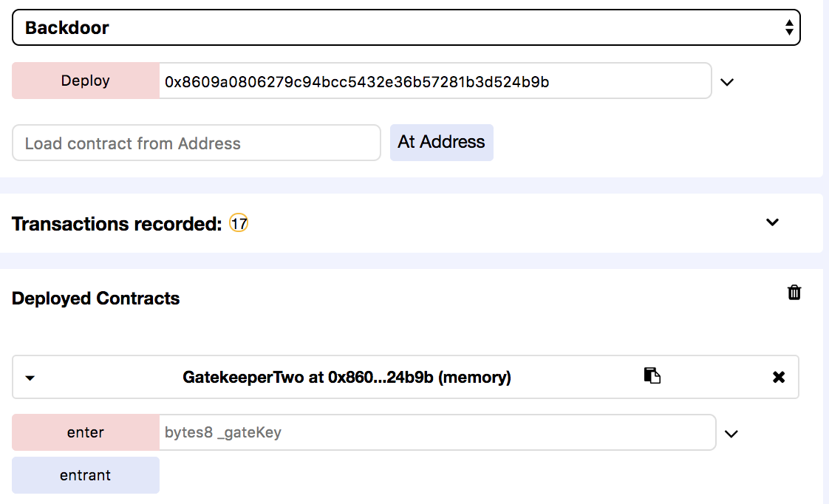
Task: Focus the Load contract from Address field
Action: pos(196,143)
